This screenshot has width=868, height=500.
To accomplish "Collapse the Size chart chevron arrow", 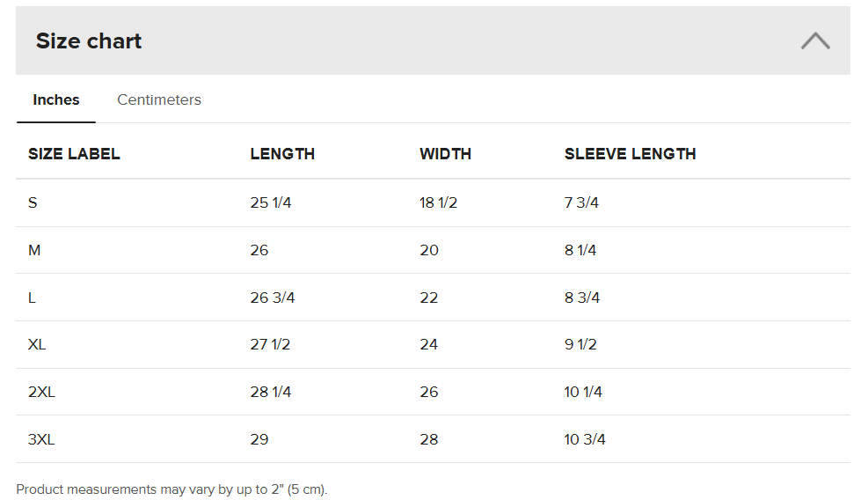I will point(815,41).
